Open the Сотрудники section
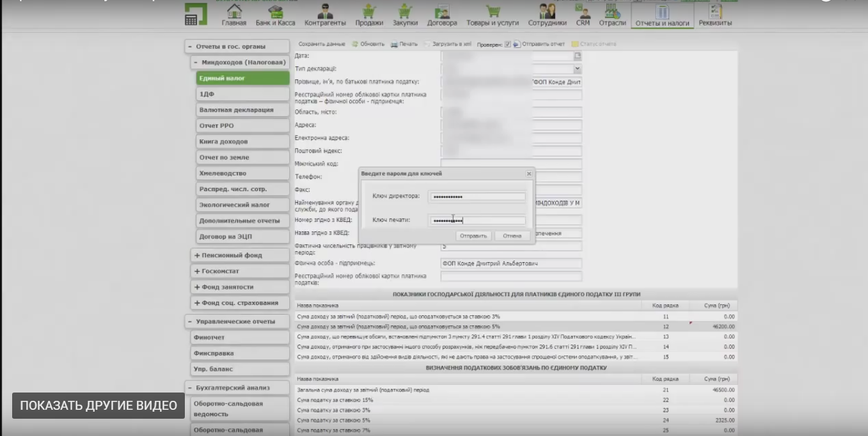Screen dimensions: 868x436 547,15
